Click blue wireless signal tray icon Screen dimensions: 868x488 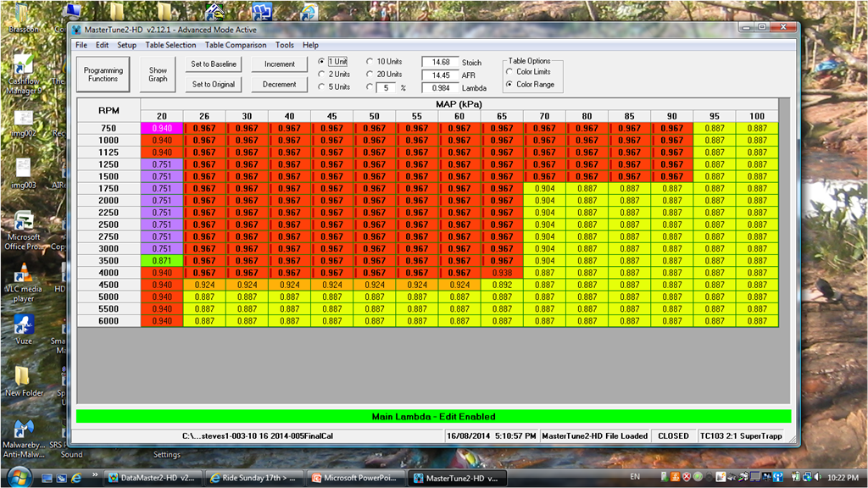[778, 477]
